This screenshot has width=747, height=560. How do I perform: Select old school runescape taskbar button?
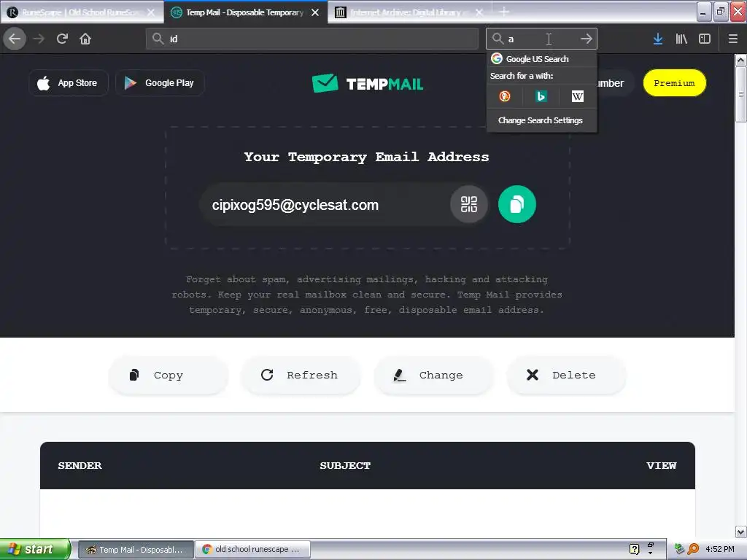pyautogui.click(x=252, y=550)
